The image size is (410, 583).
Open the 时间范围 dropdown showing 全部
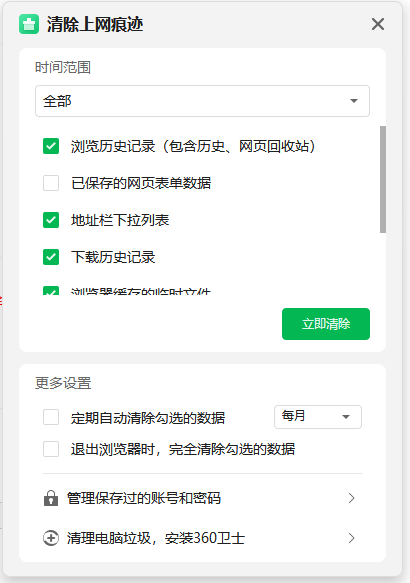(202, 101)
